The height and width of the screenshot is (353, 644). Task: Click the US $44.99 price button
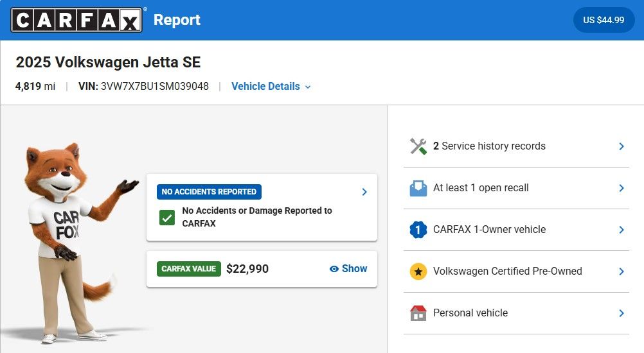(x=604, y=20)
